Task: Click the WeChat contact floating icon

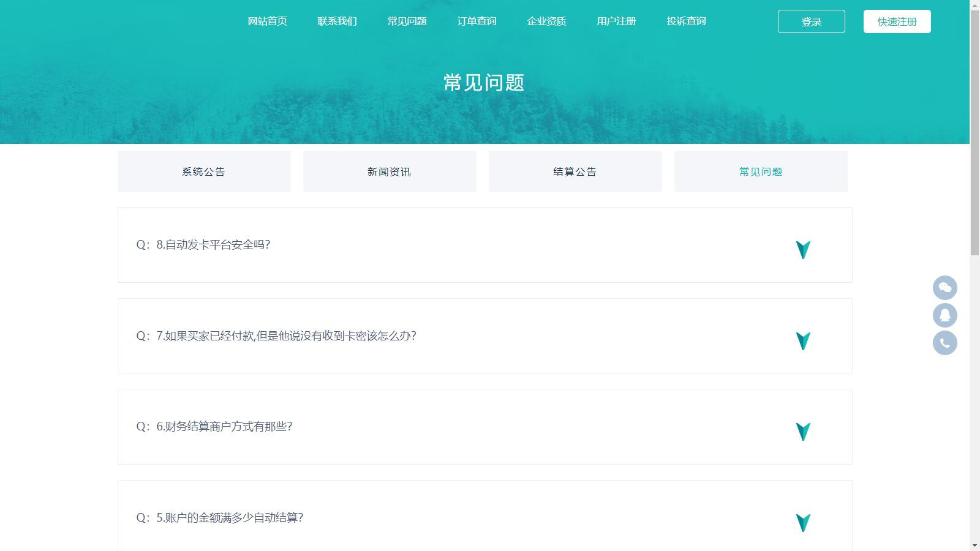Action: (944, 288)
